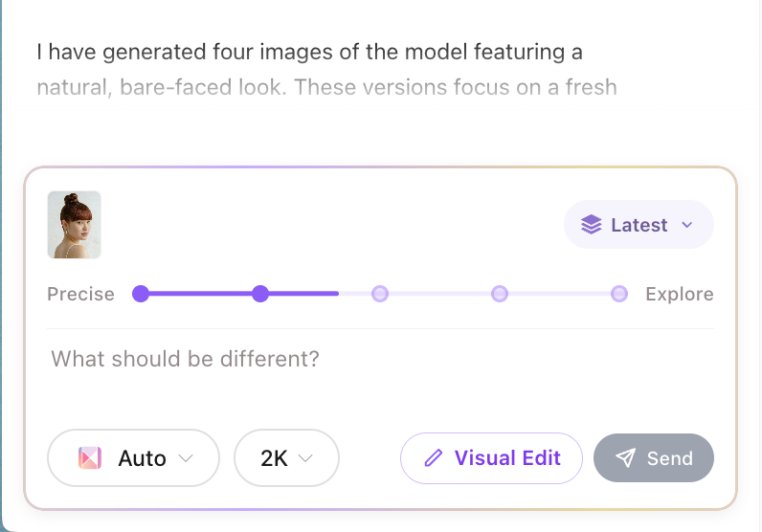This screenshot has height=532, width=762.
Task: Open the Auto aspect ratio dropdown
Action: pyautogui.click(x=134, y=458)
